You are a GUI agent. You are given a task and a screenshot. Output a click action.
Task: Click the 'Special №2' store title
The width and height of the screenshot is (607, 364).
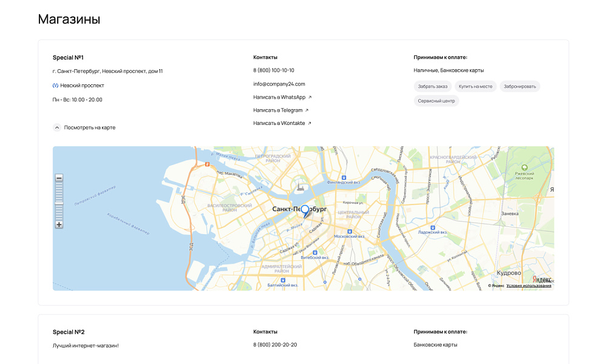pyautogui.click(x=69, y=332)
